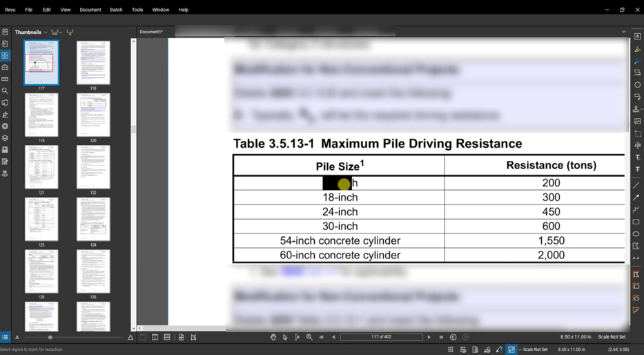This screenshot has width=644, height=355.
Task: Open the Stamp tool dropdown arrow
Action: coord(642,109)
